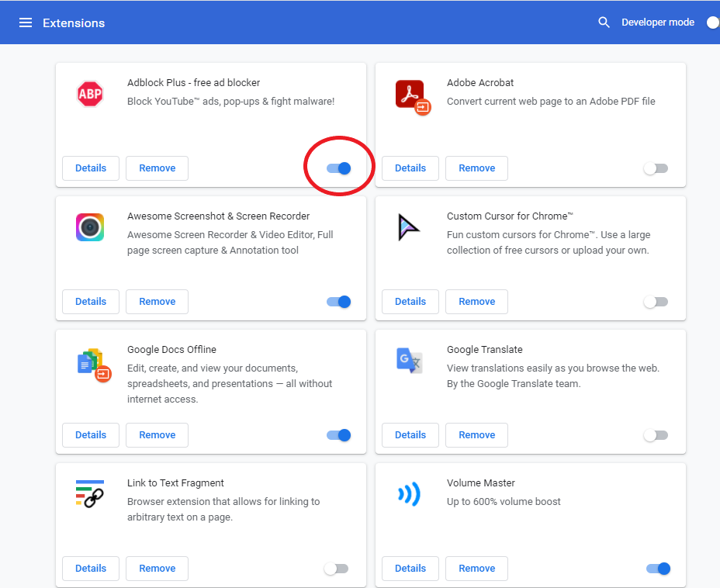Click the Custom Cursor extension icon
The image size is (720, 588).
click(x=409, y=227)
